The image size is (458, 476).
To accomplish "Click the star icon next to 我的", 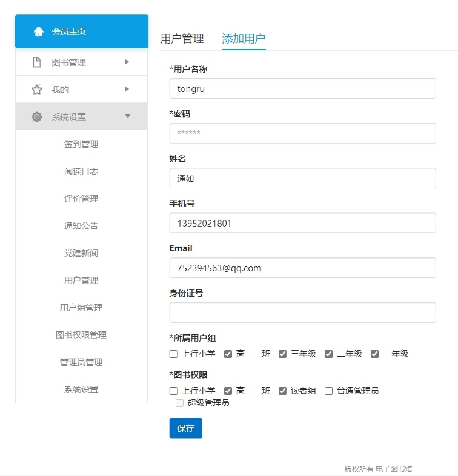I will click(x=37, y=90).
